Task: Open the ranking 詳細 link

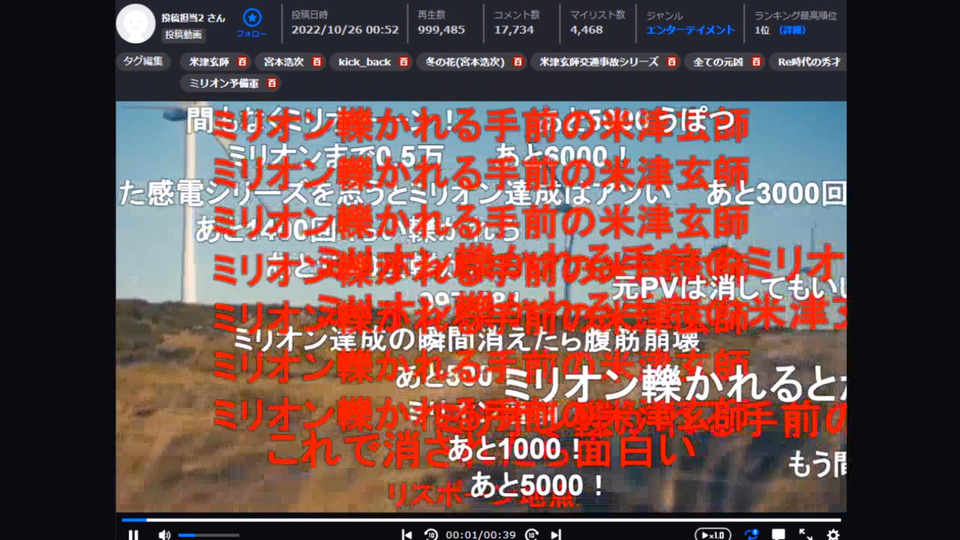Action: [792, 30]
